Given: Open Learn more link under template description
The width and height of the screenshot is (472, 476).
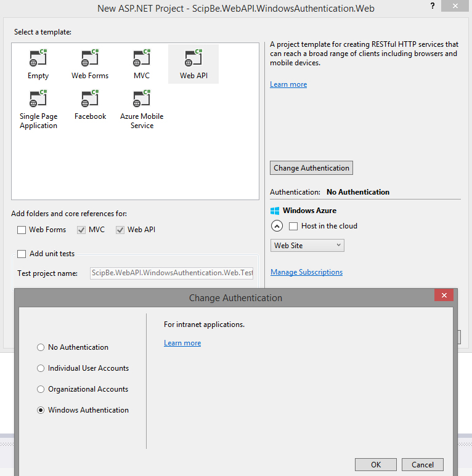Looking at the screenshot, I should tap(288, 84).
